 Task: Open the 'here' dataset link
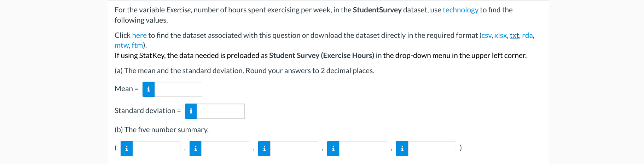point(139,35)
